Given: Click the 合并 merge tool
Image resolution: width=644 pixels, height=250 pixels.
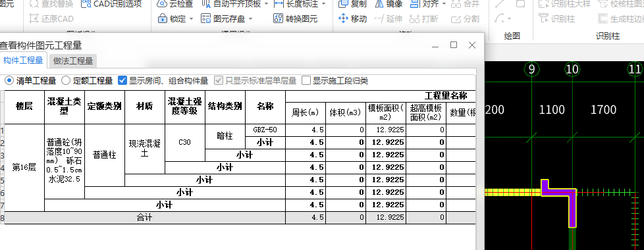Looking at the screenshot, I should click(466, 4).
